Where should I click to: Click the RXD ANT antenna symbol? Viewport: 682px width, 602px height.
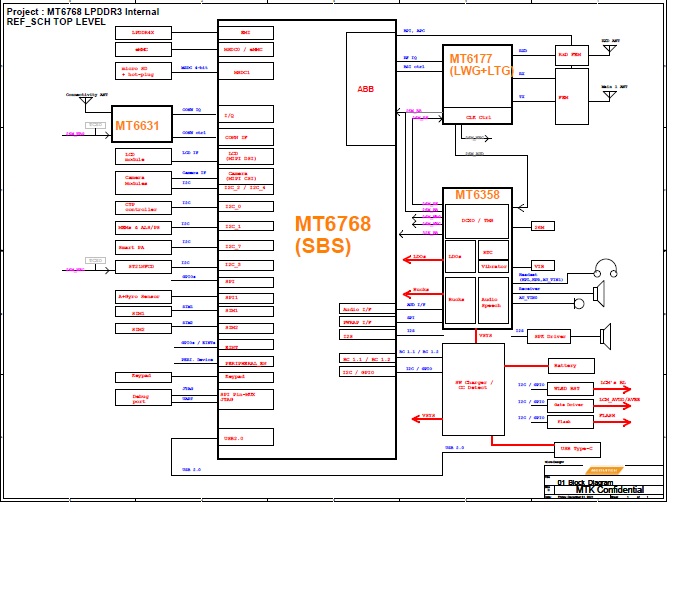coord(609,47)
